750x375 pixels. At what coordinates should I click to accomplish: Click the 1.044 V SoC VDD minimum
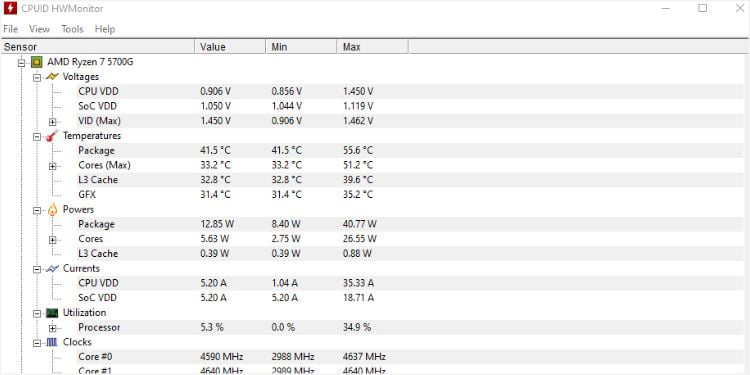click(287, 106)
